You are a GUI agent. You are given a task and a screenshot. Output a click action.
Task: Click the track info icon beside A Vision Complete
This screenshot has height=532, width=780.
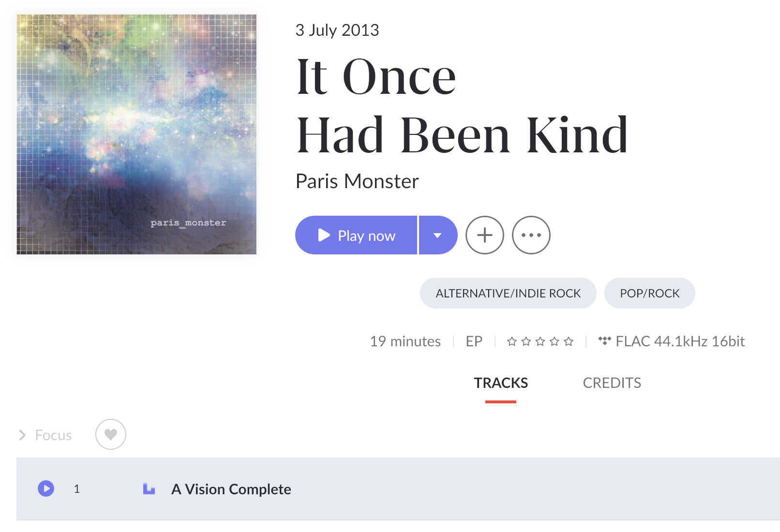coord(149,488)
